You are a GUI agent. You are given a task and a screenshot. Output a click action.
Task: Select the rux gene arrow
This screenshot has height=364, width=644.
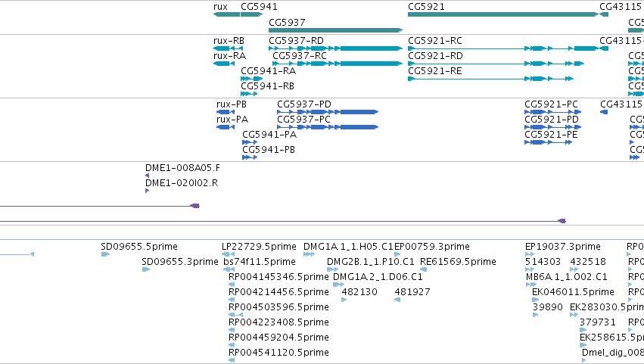(226, 14)
